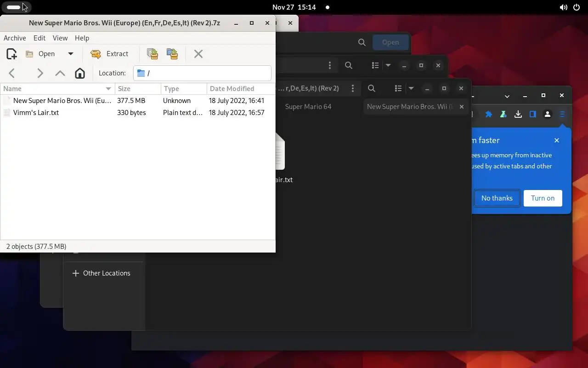The width and height of the screenshot is (588, 368).
Task: Select the Vimm's Lair.txt row
Action: point(138,113)
